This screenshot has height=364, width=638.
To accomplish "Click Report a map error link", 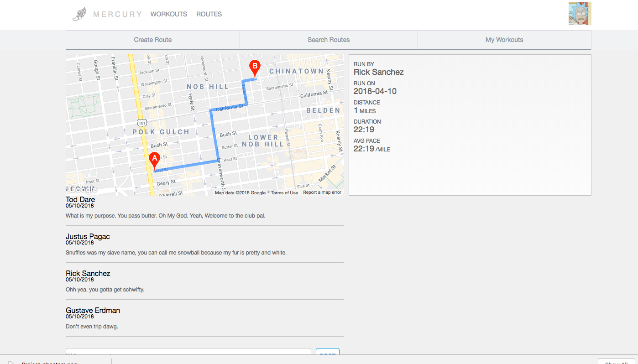I will (322, 192).
